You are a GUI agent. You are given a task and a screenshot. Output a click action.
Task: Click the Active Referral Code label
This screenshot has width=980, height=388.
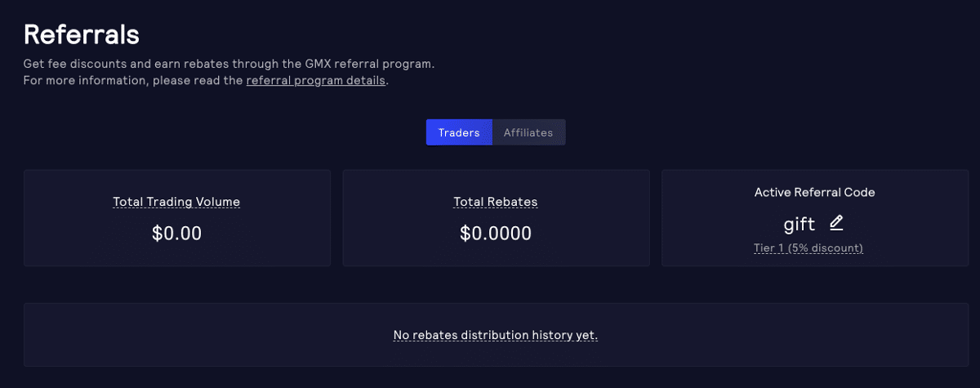click(x=814, y=193)
